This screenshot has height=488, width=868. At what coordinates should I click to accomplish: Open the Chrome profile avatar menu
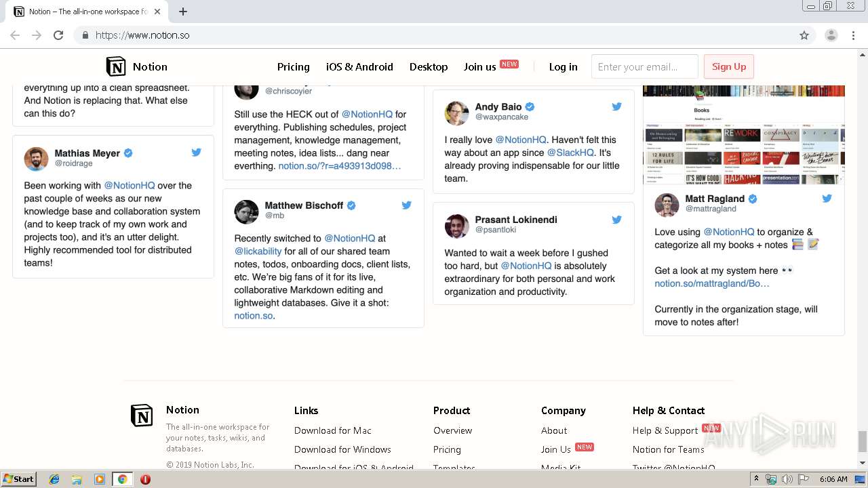pyautogui.click(x=831, y=35)
